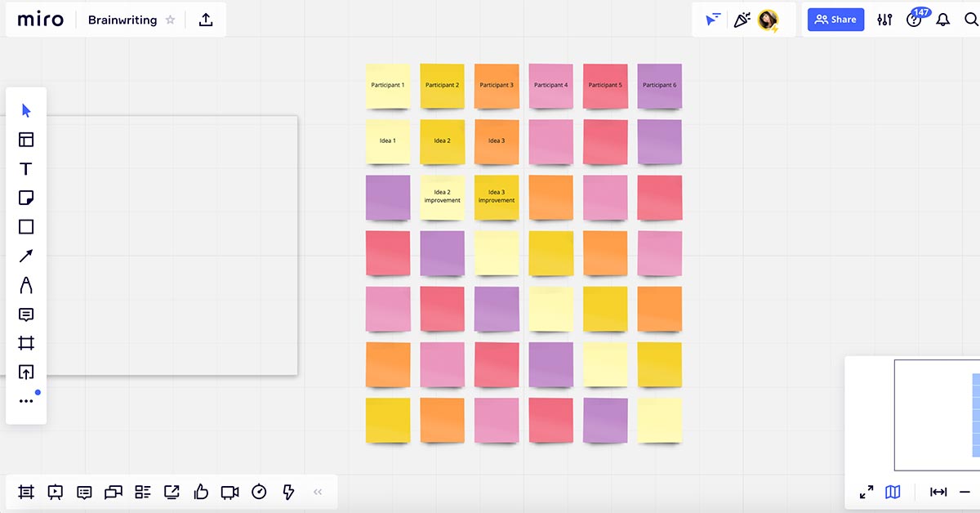This screenshot has width=980, height=513.
Task: Open the export board icon
Action: tap(206, 20)
